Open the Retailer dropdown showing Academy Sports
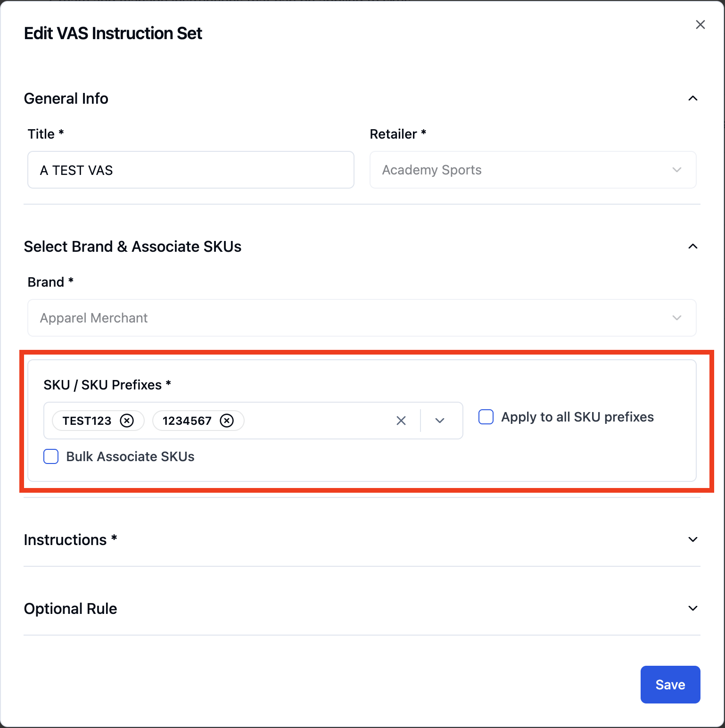This screenshot has height=728, width=725. coord(533,170)
